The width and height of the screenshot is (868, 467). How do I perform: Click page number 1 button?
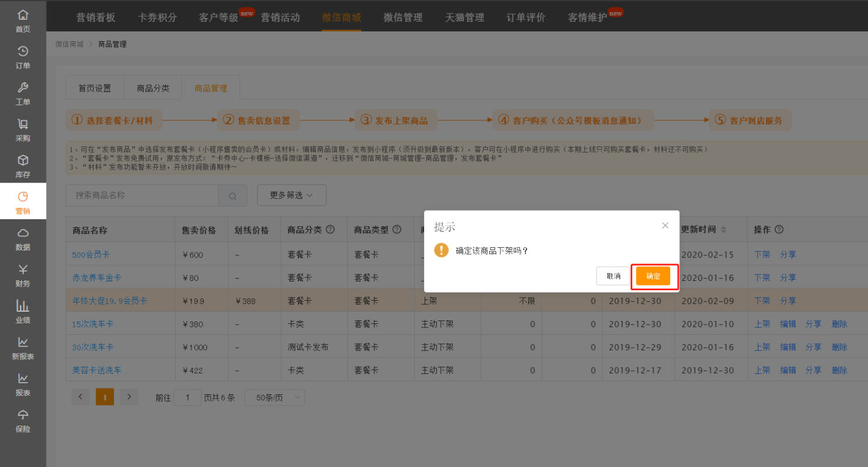coord(105,397)
